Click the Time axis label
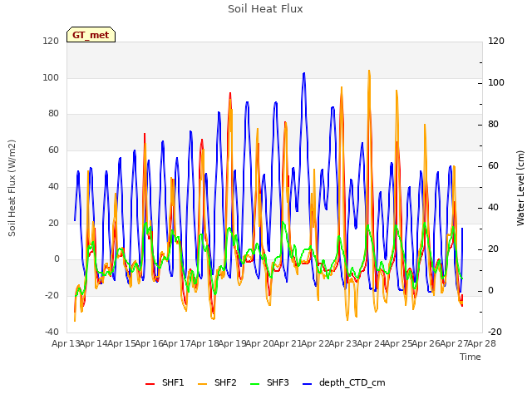Screen dimensions: 532x399 click(x=470, y=357)
